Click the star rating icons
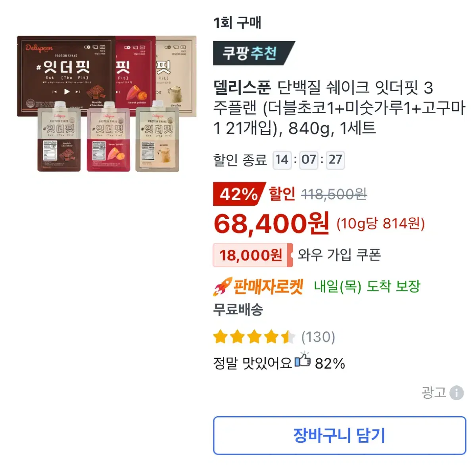 (254, 337)
